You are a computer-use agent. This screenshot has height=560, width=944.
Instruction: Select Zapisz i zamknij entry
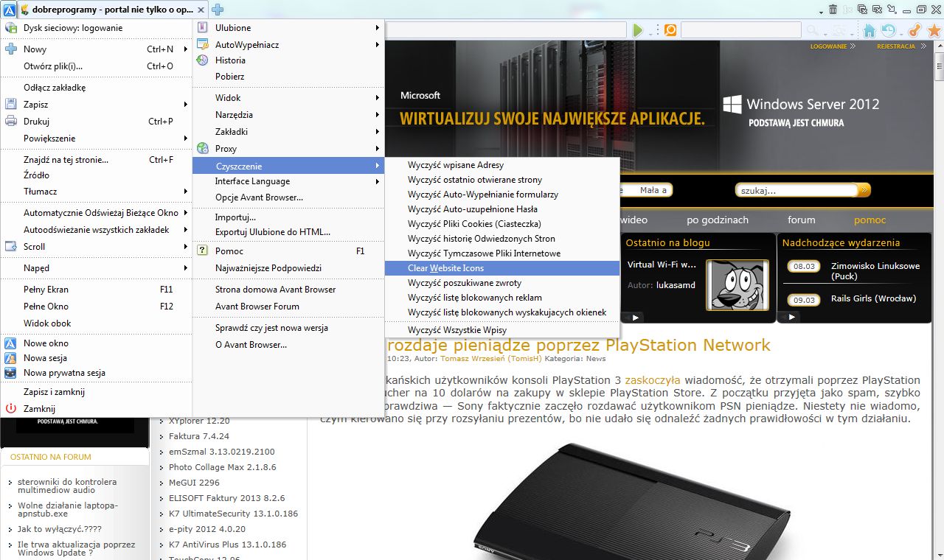96,392
